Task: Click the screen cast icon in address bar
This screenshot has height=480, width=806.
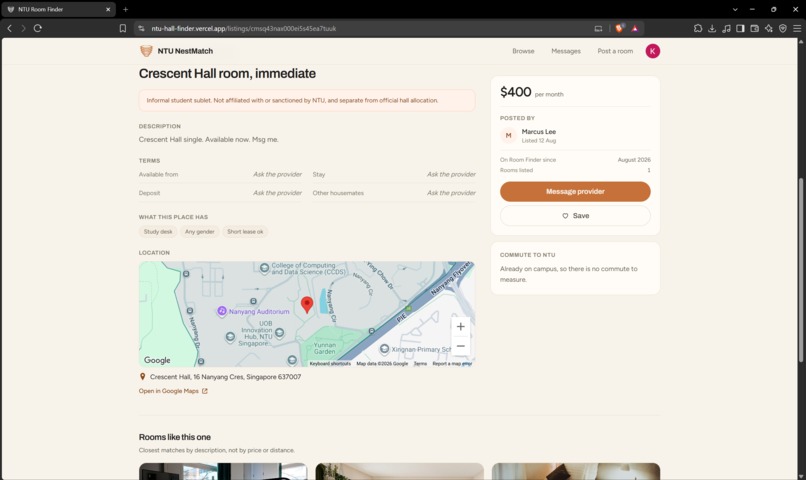Action: coord(598,28)
